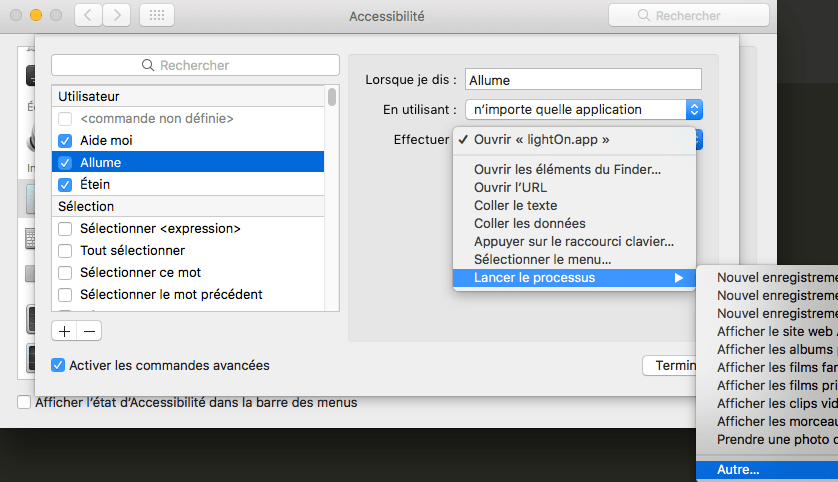Click the Lancer le processus submenu arrow
Viewport: 838px width, 482px height.
coord(679,278)
